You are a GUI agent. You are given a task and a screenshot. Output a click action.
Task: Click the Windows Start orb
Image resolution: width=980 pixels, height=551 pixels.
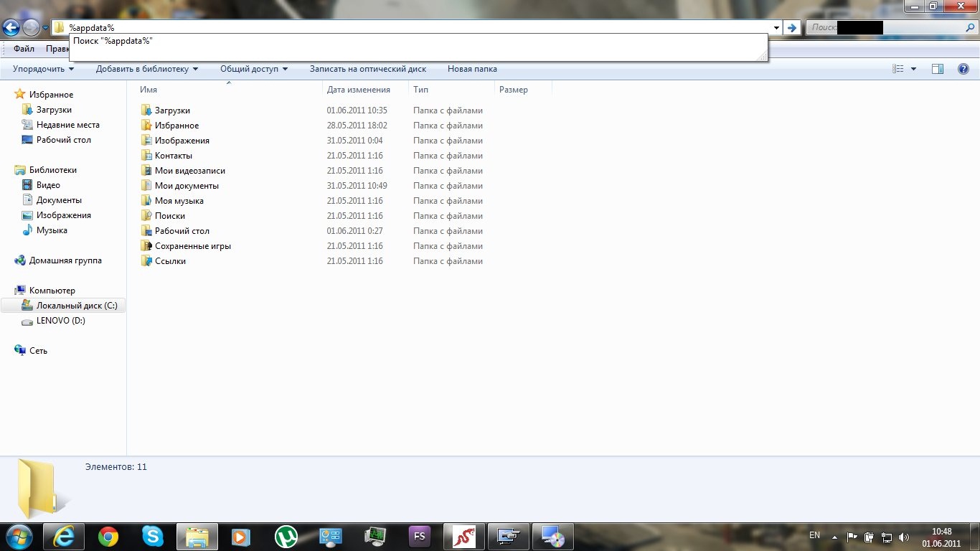coord(19,536)
